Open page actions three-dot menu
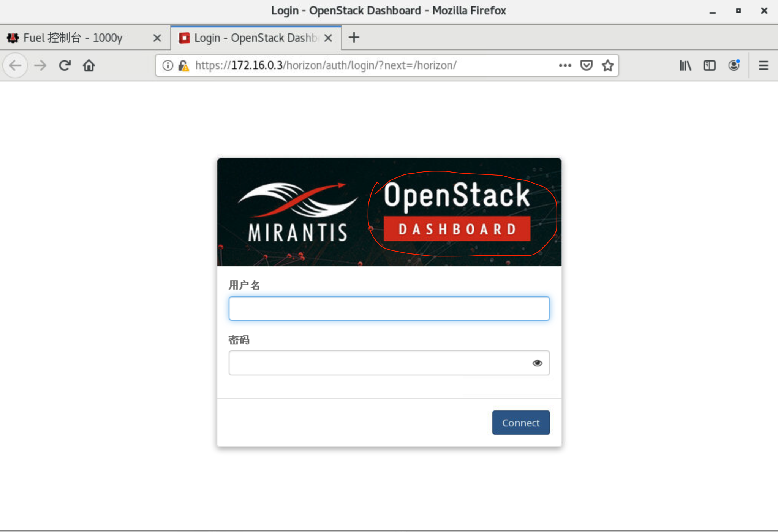Image resolution: width=778 pixels, height=532 pixels. point(565,65)
